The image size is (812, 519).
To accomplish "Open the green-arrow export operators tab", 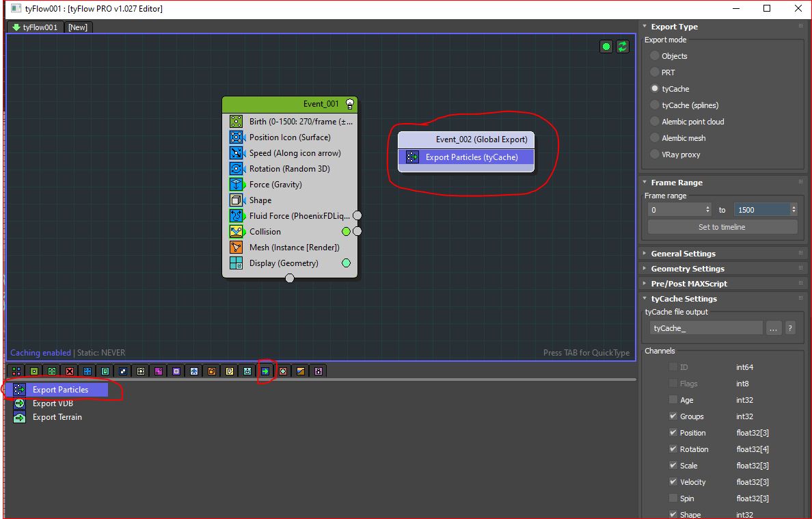I will click(265, 371).
